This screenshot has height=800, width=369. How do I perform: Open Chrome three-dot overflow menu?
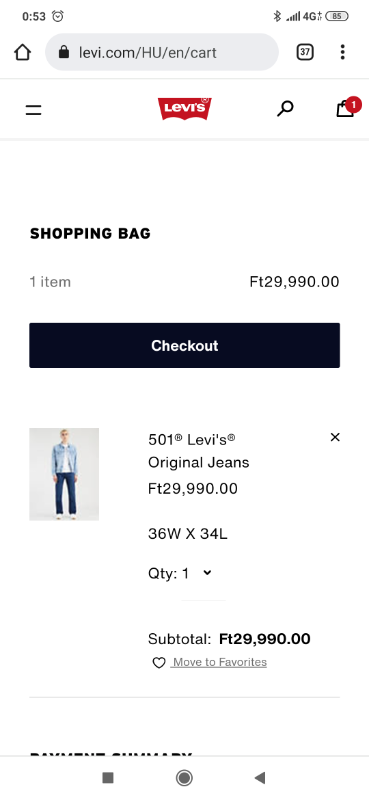coord(342,52)
